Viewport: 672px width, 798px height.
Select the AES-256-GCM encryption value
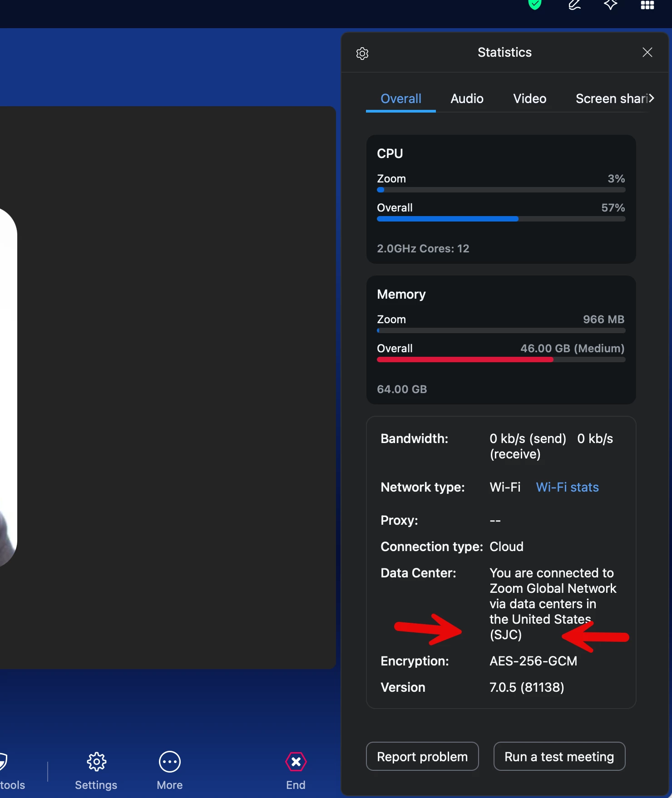(x=533, y=661)
